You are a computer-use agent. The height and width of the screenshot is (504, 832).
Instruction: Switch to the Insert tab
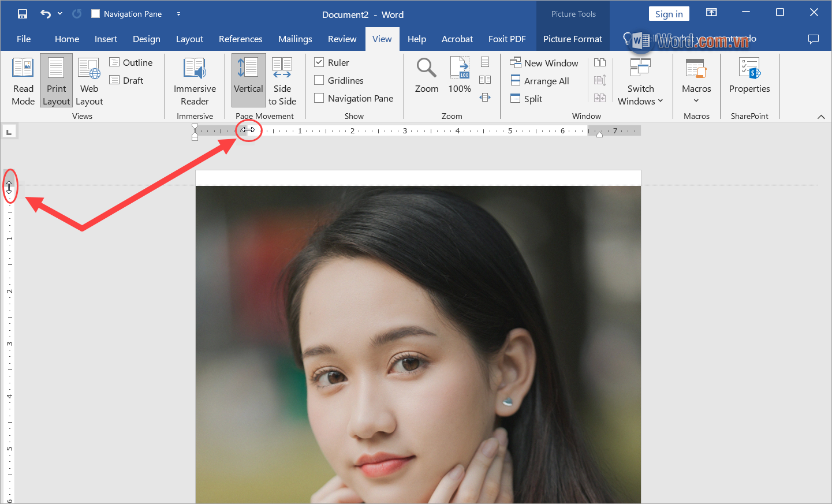tap(106, 39)
